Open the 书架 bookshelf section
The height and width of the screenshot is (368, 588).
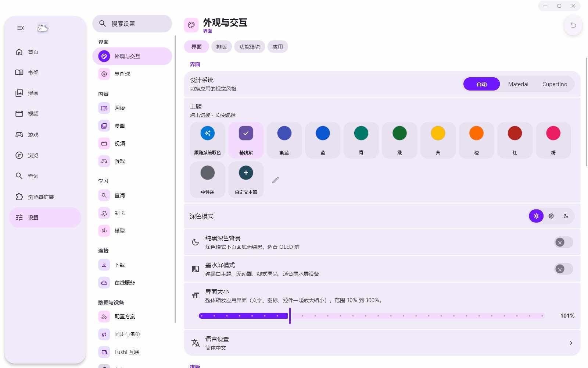point(45,72)
